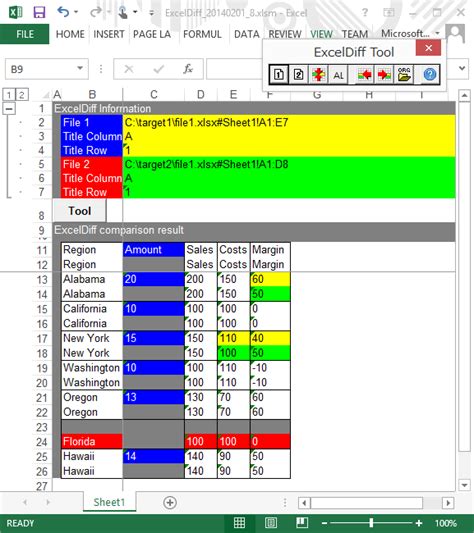The width and height of the screenshot is (474, 533).
Task: Click the Excel application logo icon
Action: (x=16, y=12)
